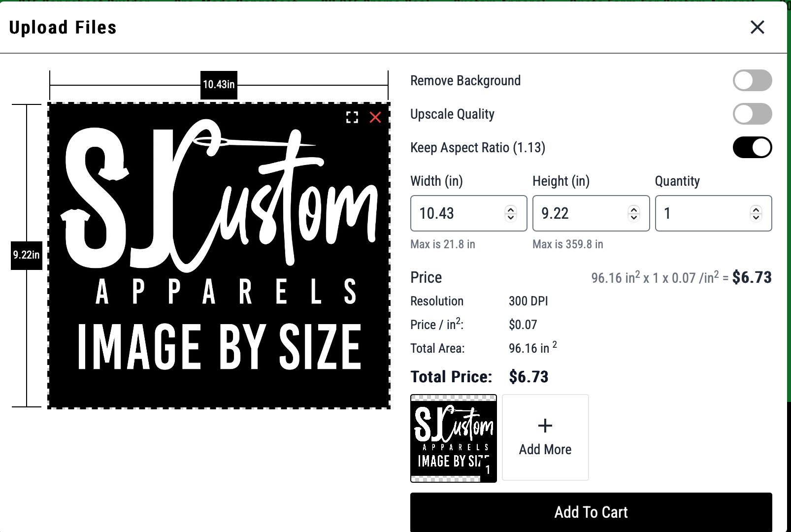The height and width of the screenshot is (532, 791).
Task: Select the uploaded SJ Custom logo thumbnail
Action: pyautogui.click(x=454, y=438)
